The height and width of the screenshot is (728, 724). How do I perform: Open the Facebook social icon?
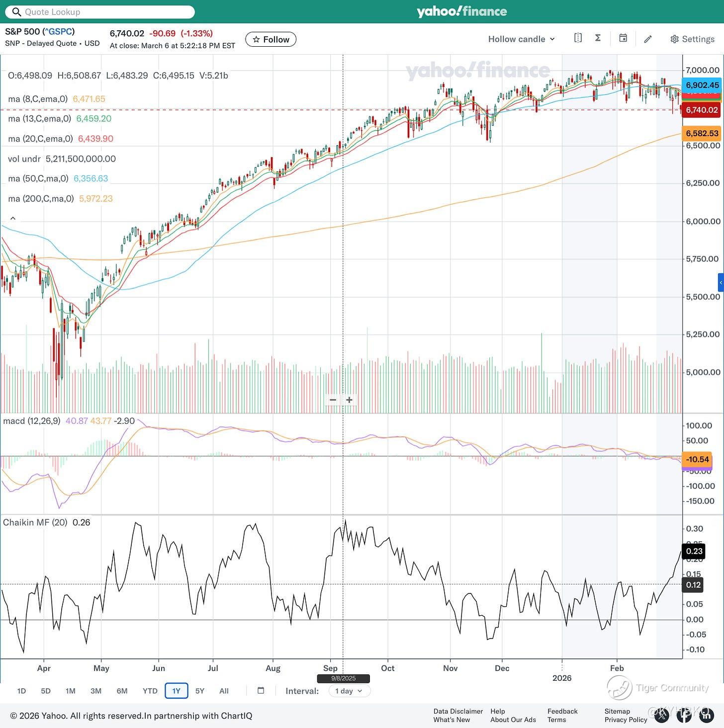[684, 715]
